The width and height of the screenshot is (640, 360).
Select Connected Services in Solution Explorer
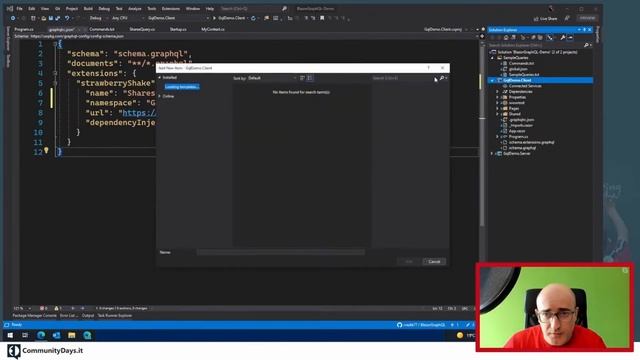(525, 86)
